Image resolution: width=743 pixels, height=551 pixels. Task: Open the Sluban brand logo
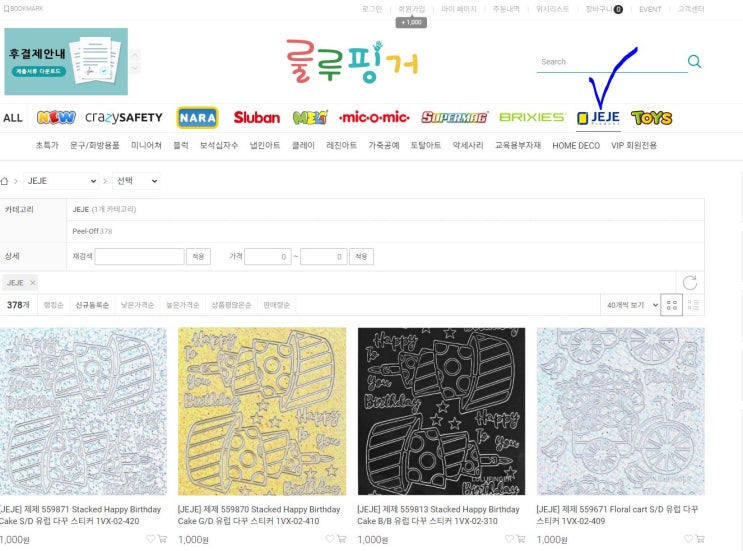256,117
